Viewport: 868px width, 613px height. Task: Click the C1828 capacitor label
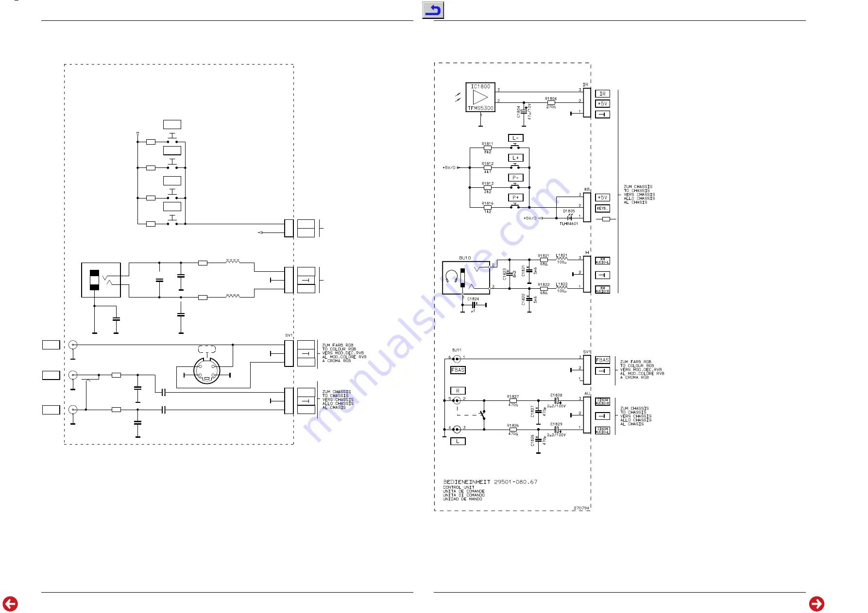[556, 395]
